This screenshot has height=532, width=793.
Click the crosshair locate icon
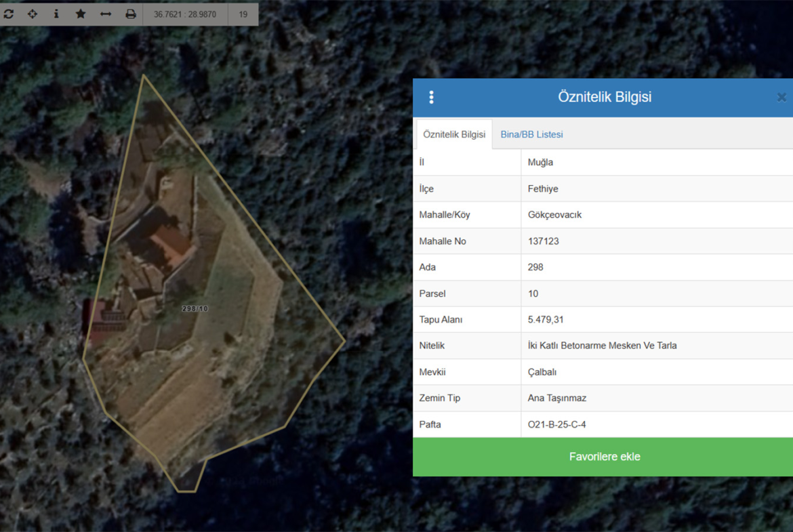(33, 14)
